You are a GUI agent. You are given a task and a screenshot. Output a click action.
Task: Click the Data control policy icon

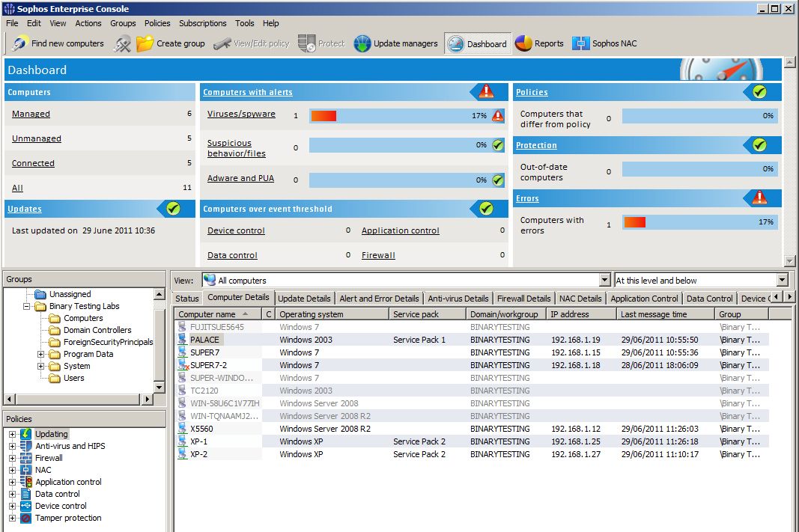[26, 494]
